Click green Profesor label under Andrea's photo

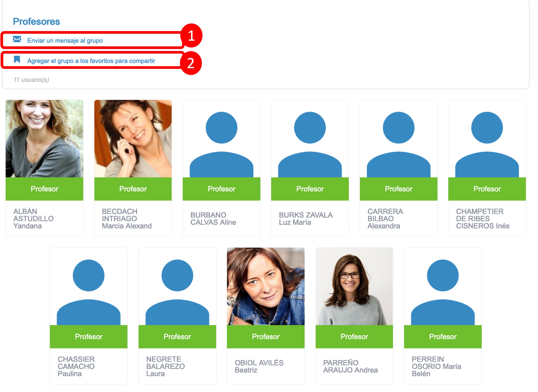tap(354, 336)
